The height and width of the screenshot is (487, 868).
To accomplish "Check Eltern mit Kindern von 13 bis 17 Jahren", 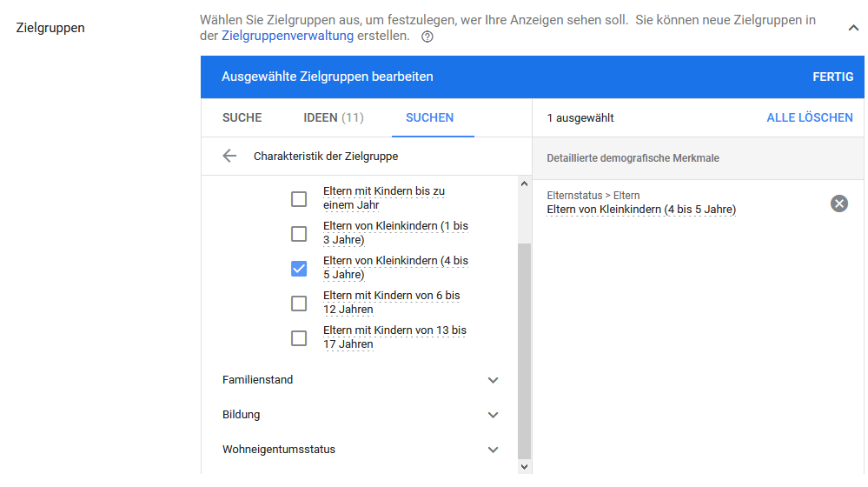I will coord(299,338).
